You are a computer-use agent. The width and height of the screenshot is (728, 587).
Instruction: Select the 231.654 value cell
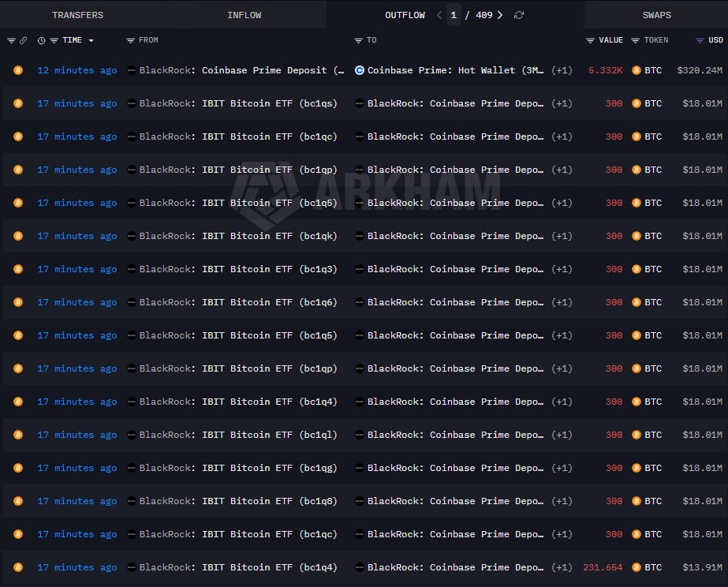click(x=603, y=567)
